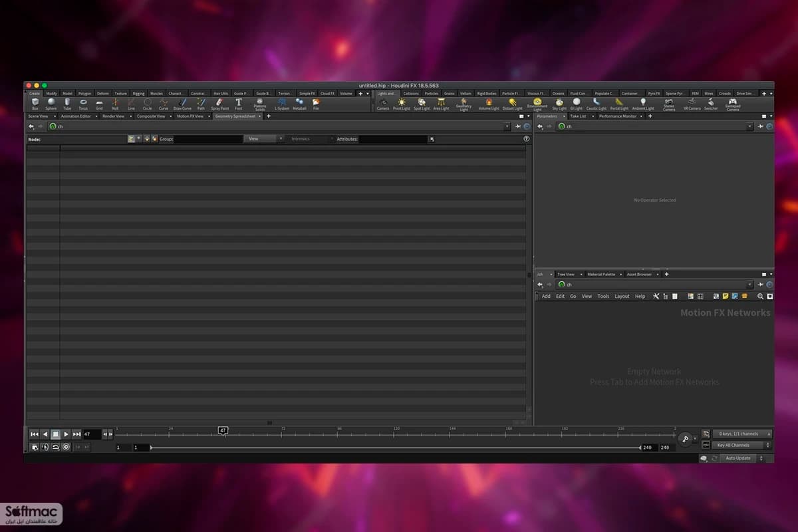The width and height of the screenshot is (798, 532).
Task: Select the Platonic Solids tool
Action: tap(260, 104)
